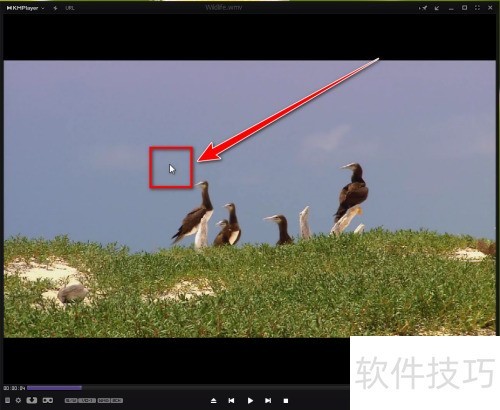The width and height of the screenshot is (500, 410).
Task: Toggle the VR goggles mode icon
Action: [48, 400]
